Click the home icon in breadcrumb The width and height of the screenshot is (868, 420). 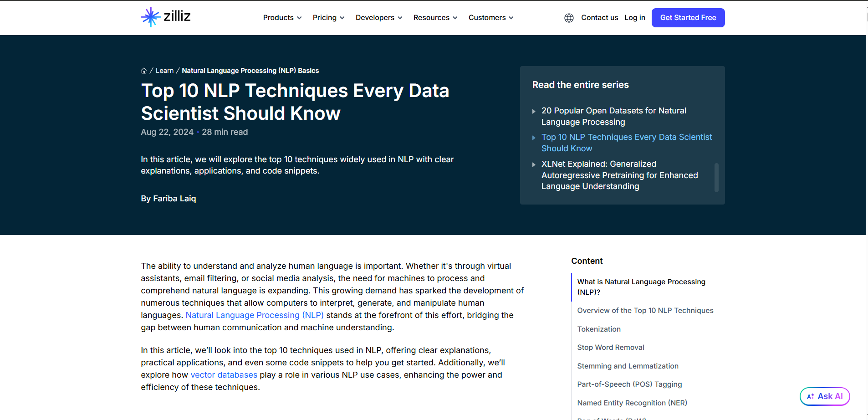(x=144, y=71)
